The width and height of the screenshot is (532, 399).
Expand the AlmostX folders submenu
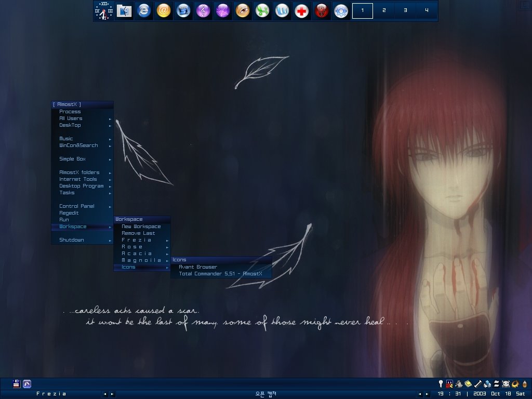[x=83, y=172]
